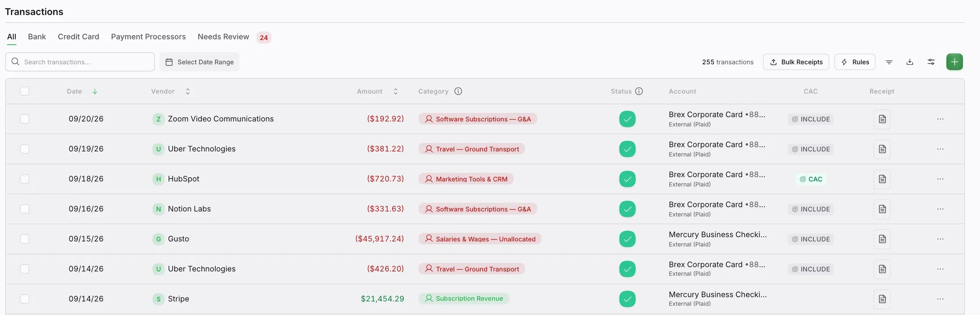
Task: Open receipt icon for 09/19/26 Uber row
Action: pyautogui.click(x=882, y=149)
